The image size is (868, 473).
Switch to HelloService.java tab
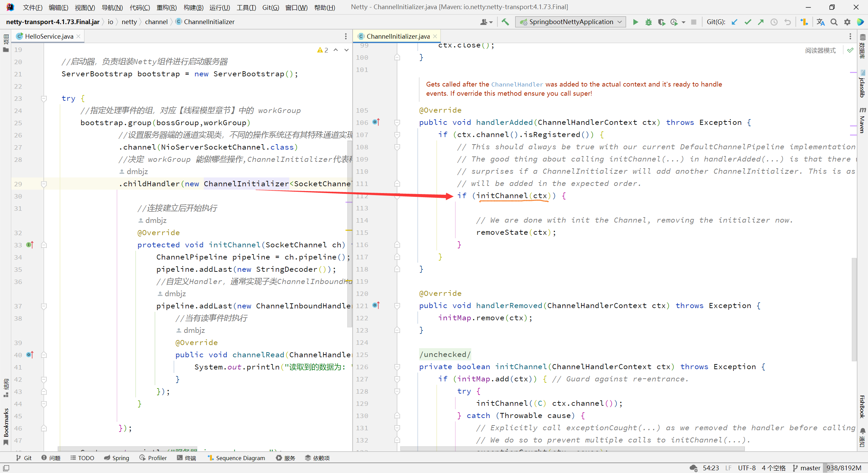[49, 36]
